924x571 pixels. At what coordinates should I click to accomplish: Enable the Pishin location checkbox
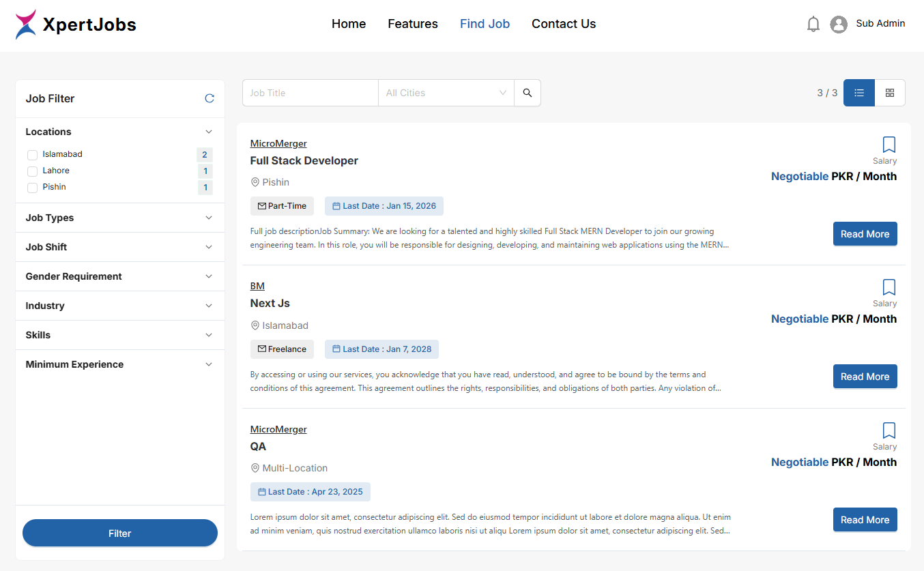click(32, 188)
